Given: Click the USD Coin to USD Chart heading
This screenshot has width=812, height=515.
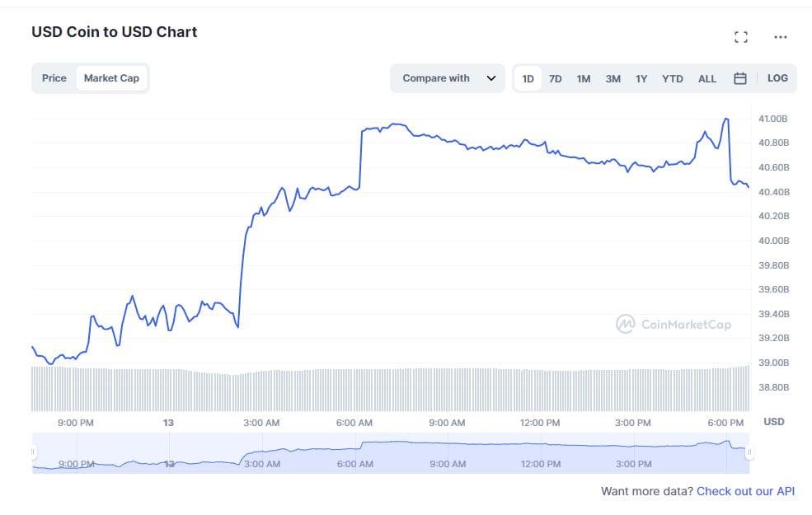Looking at the screenshot, I should [115, 32].
